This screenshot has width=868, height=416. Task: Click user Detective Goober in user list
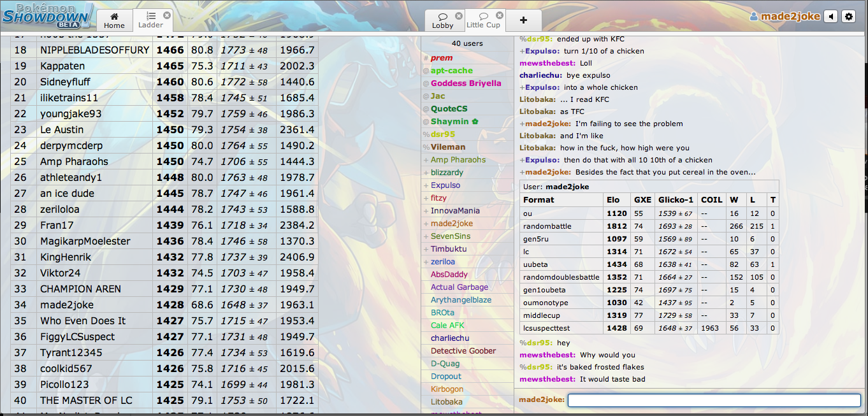(463, 351)
